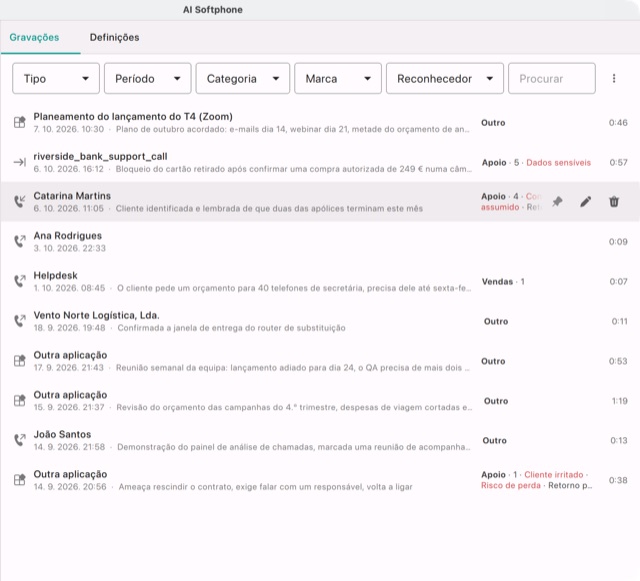The width and height of the screenshot is (640, 581).
Task: Click the 0:09 duration of Ana Rodrigues
Action: [x=618, y=242]
